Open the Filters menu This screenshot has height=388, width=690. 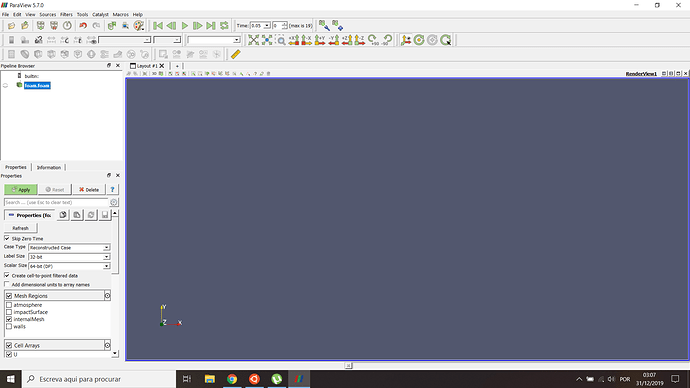[66, 15]
